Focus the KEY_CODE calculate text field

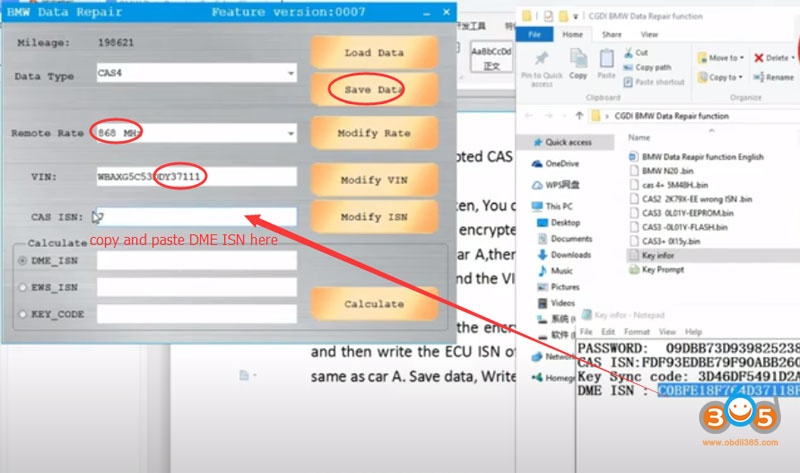point(196,314)
